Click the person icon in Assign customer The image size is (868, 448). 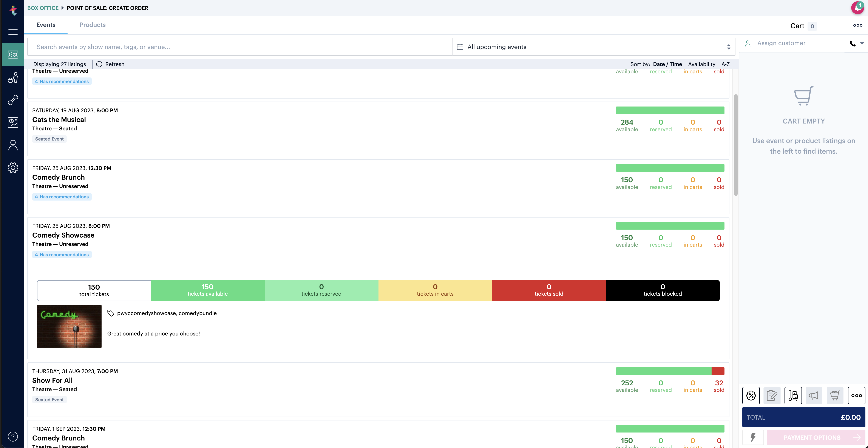tap(748, 43)
